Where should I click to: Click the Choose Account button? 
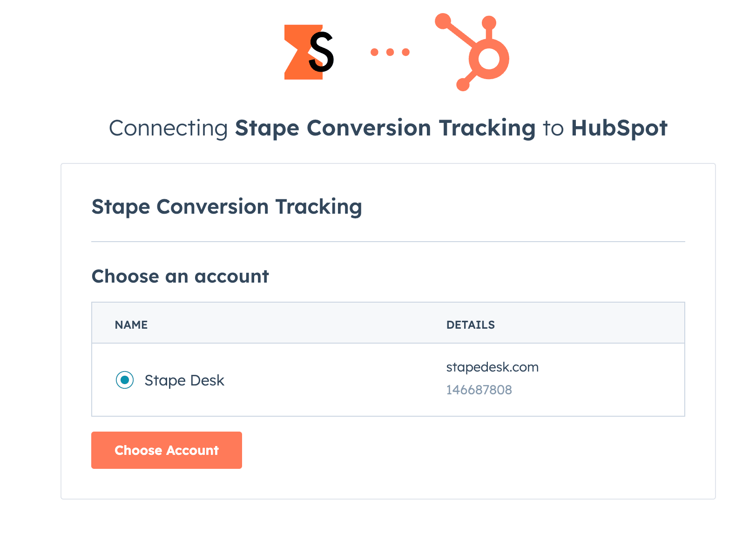coord(167,450)
